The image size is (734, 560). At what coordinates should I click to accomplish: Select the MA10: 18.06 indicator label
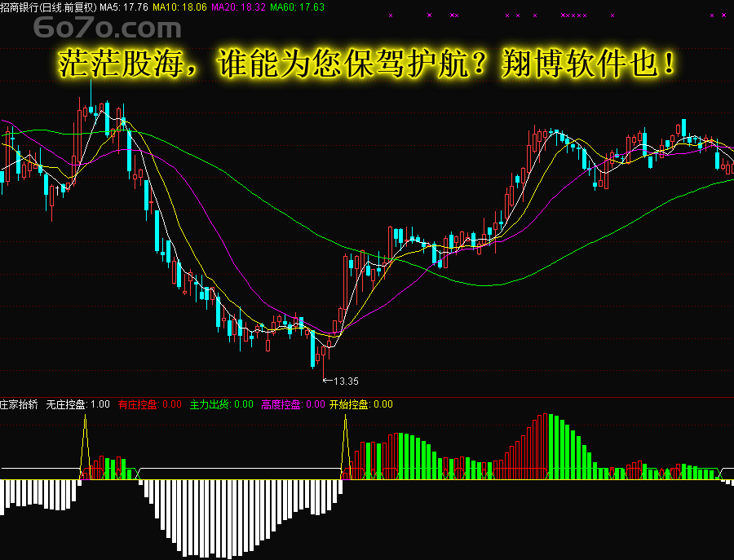click(x=179, y=7)
